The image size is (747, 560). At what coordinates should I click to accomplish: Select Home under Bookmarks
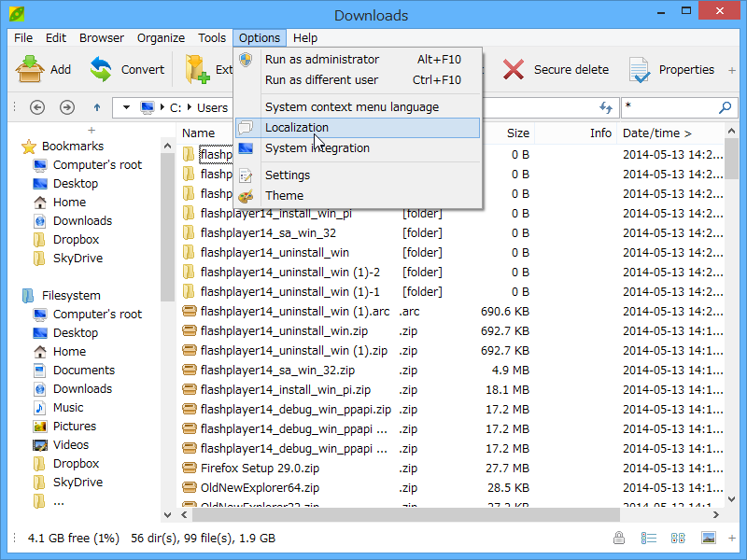point(60,202)
